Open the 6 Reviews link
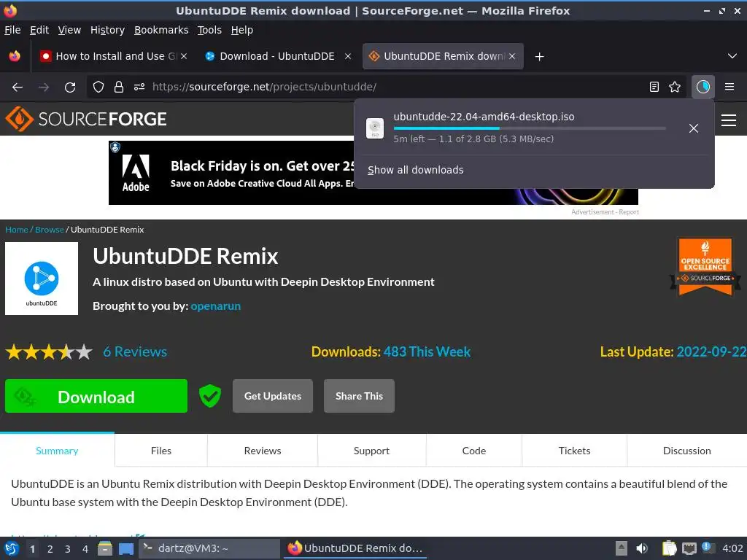The image size is (747, 560). pos(135,352)
